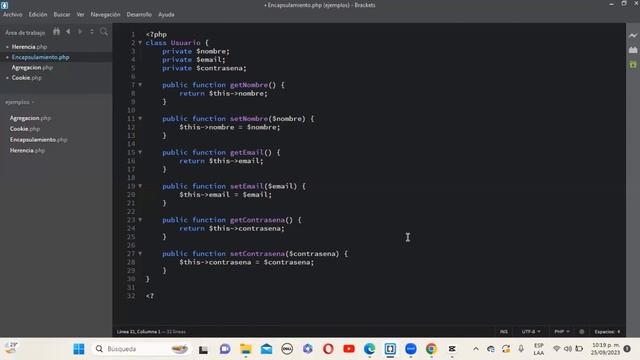Click Línea 31, Columna 1 status text

point(138,331)
